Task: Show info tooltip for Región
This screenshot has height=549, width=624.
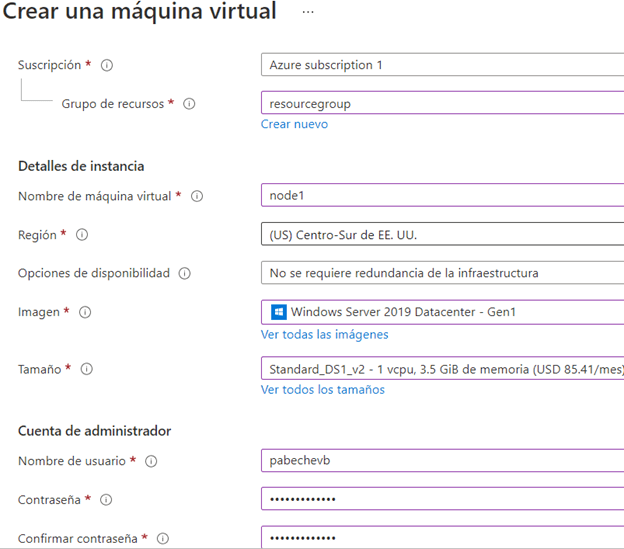Action: [x=82, y=235]
